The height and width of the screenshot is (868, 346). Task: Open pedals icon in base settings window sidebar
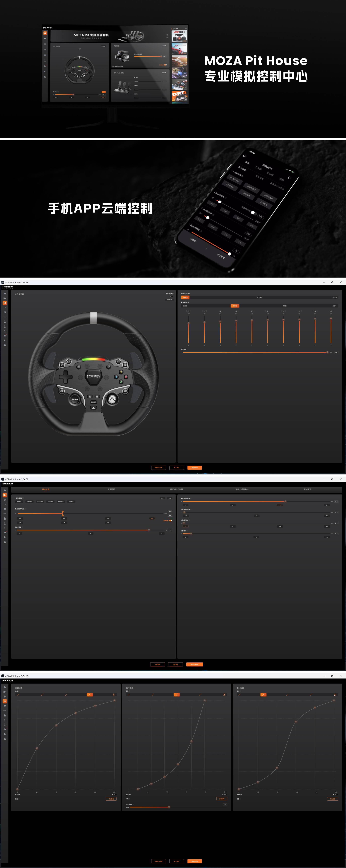point(5,504)
